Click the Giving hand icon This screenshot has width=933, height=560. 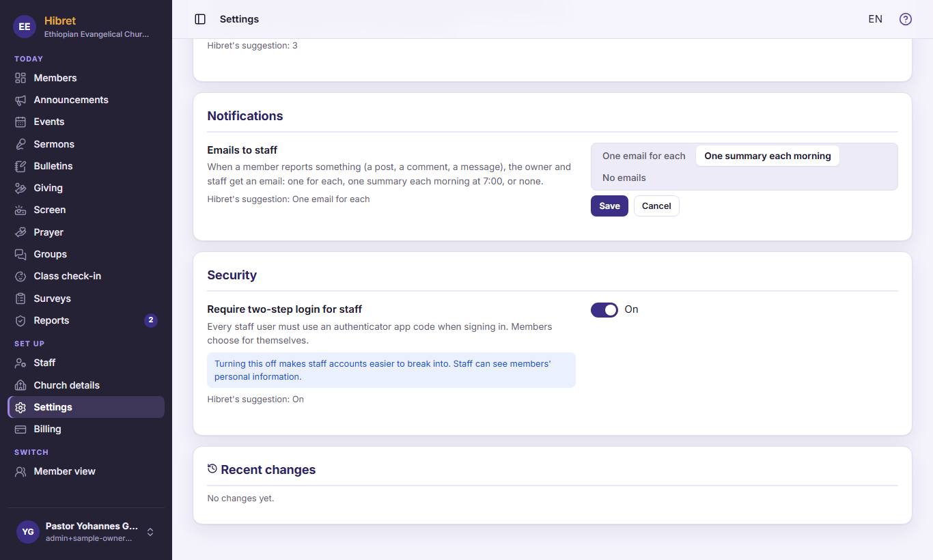tap(20, 188)
